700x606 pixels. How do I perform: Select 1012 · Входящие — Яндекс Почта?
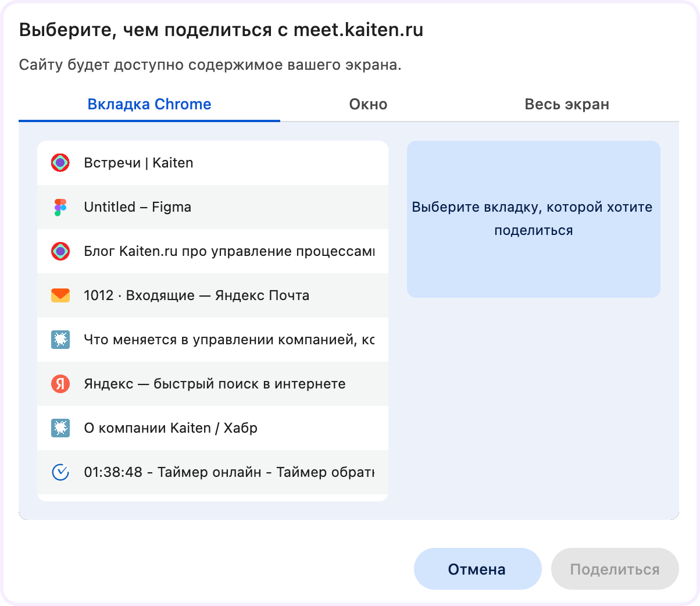click(x=213, y=295)
